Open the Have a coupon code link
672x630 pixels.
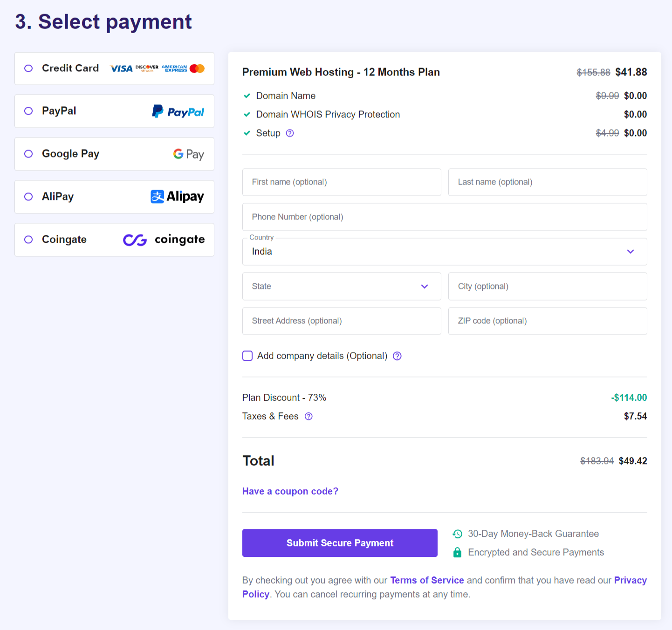pyautogui.click(x=290, y=491)
